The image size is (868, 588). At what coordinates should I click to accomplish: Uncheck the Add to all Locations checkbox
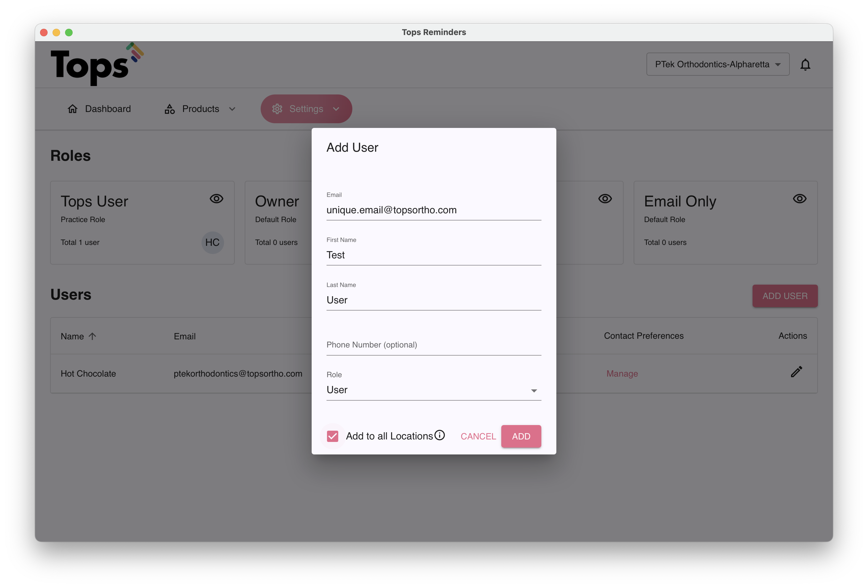click(x=332, y=436)
